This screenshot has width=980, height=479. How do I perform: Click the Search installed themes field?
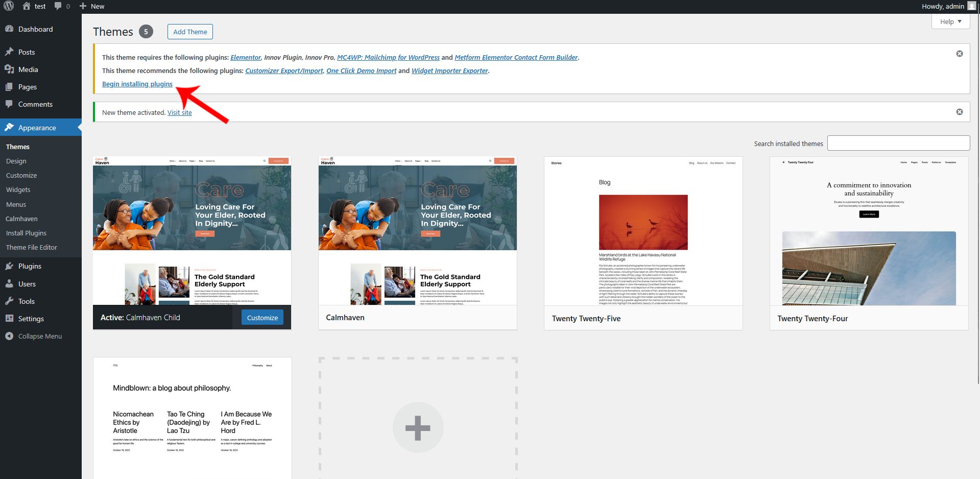[898, 143]
